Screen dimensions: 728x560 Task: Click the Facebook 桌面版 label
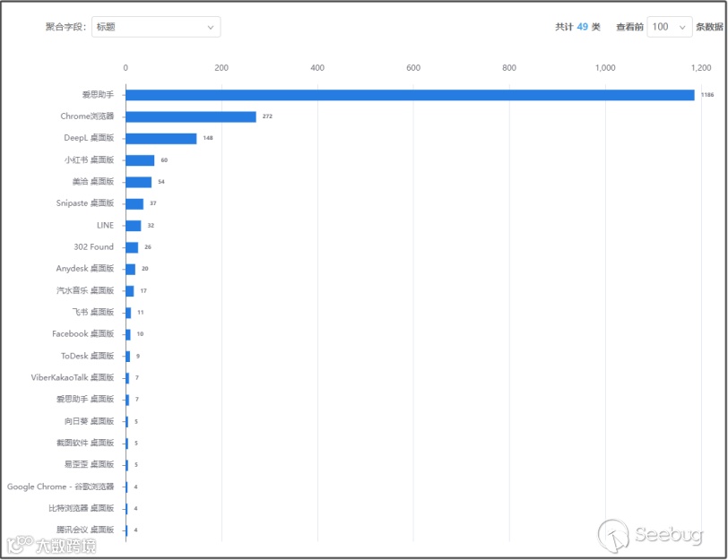point(83,333)
